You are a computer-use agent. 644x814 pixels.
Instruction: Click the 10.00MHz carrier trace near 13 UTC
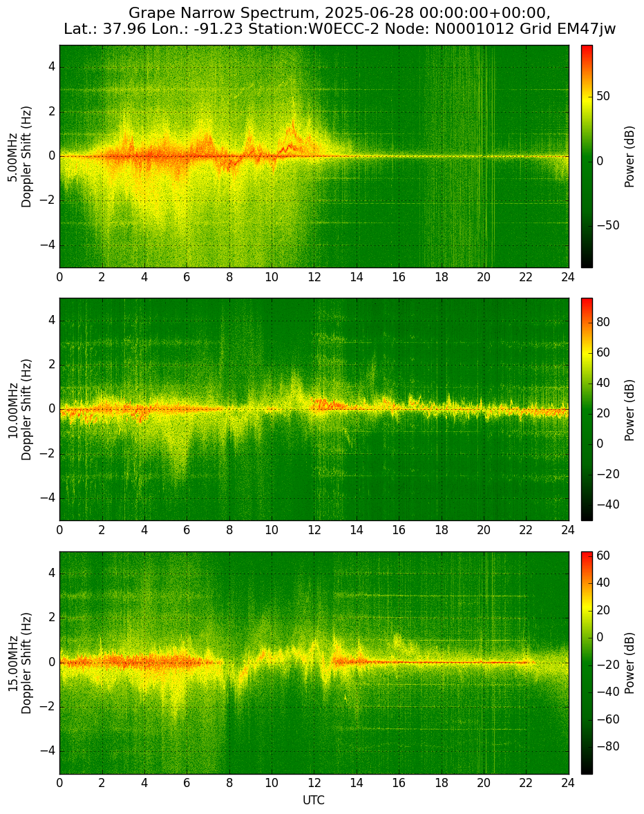335,405
